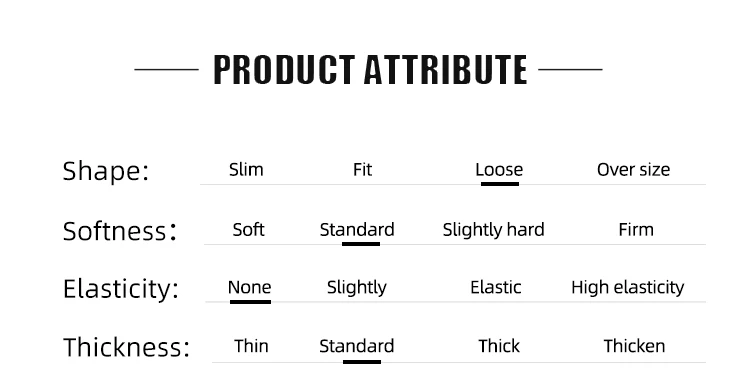Pick the Thicken thickness option
This screenshot has width=750, height=392.
pyautogui.click(x=634, y=346)
